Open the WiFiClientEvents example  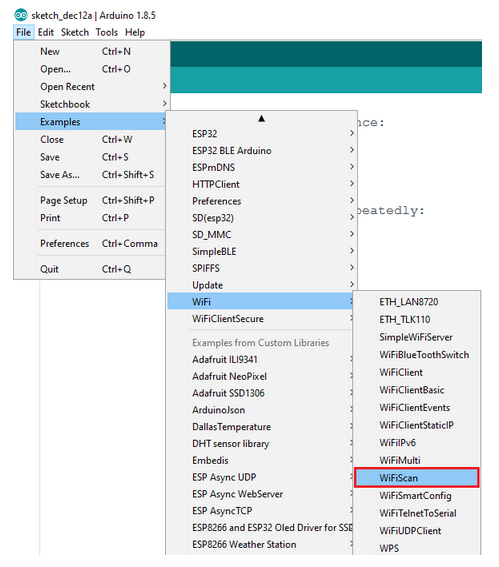(417, 408)
